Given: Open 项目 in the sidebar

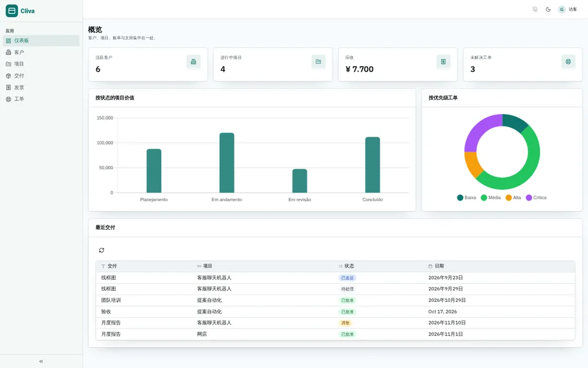Looking at the screenshot, I should pyautogui.click(x=41, y=64).
